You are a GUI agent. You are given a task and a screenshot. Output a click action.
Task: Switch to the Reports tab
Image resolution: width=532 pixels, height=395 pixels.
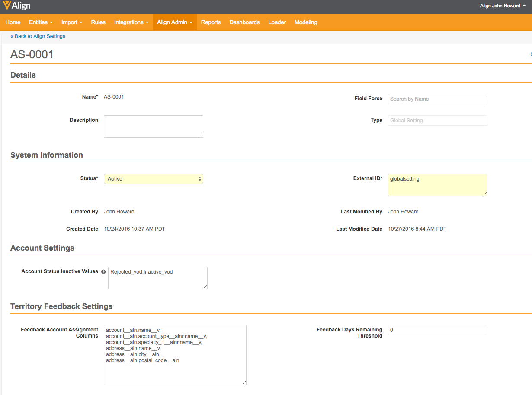pos(211,22)
